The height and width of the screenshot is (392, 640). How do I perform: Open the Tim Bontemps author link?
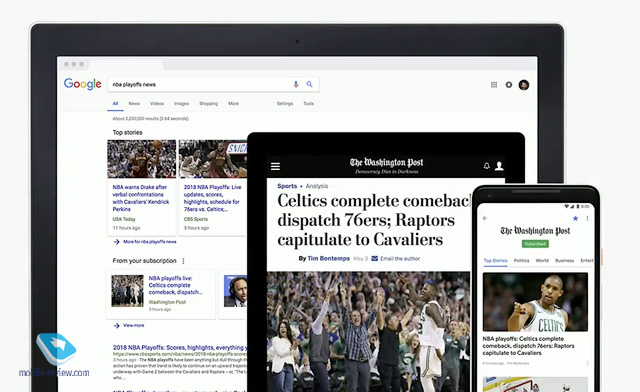pyautogui.click(x=329, y=258)
